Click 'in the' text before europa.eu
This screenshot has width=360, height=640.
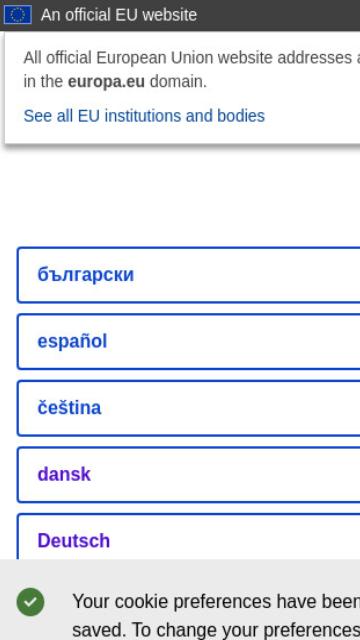click(44, 82)
